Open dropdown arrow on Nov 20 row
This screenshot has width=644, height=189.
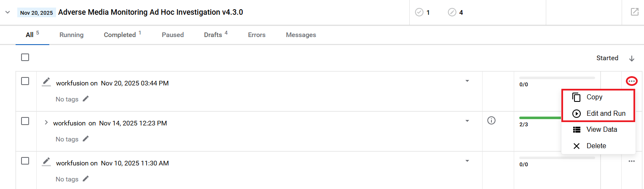(x=467, y=81)
